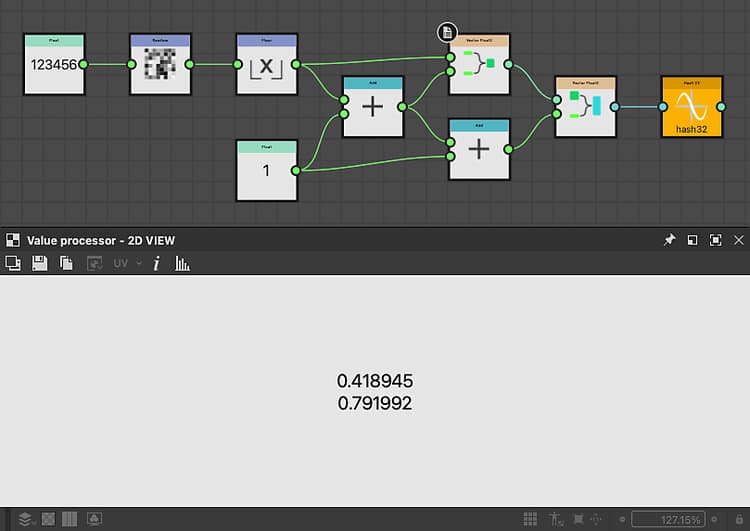This screenshot has width=750, height=531.
Task: Click the zoom out dot left of 127.15%
Action: (x=622, y=519)
